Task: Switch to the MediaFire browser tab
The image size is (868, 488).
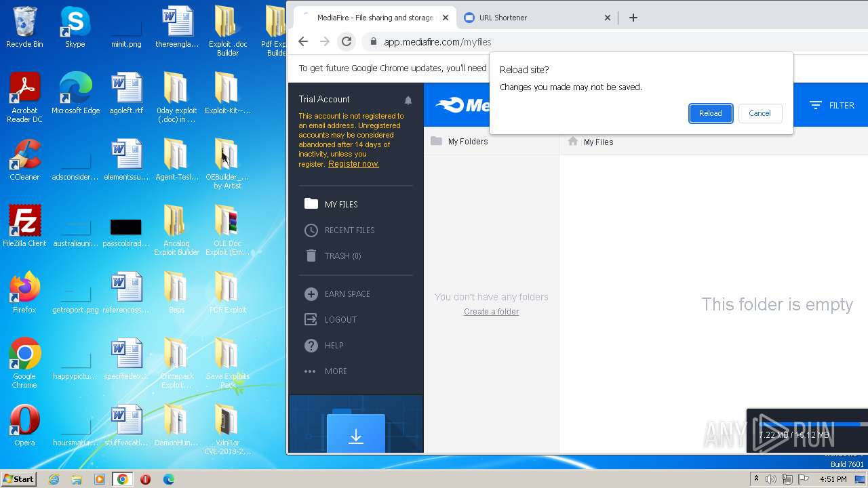Action: (374, 18)
